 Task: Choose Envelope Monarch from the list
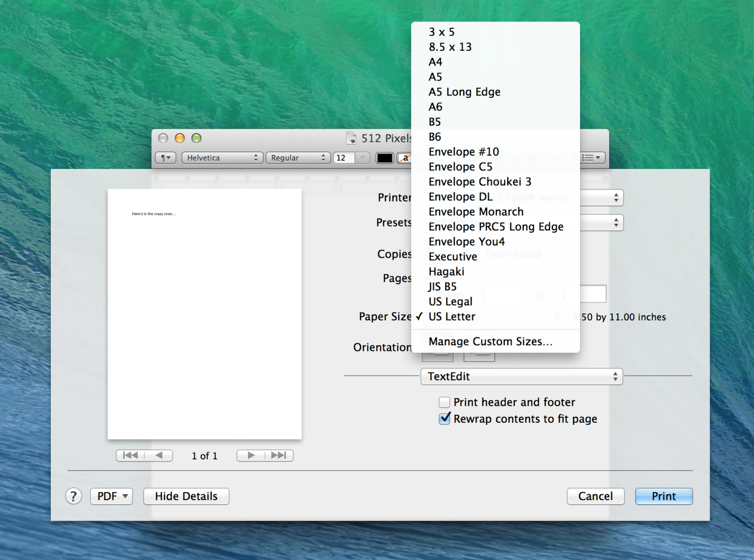(x=476, y=212)
